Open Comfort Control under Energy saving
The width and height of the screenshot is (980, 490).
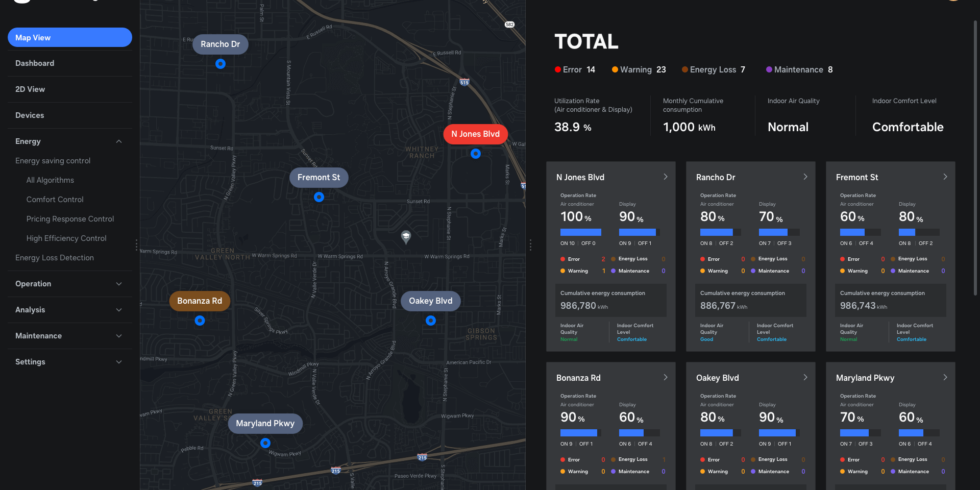pos(55,200)
